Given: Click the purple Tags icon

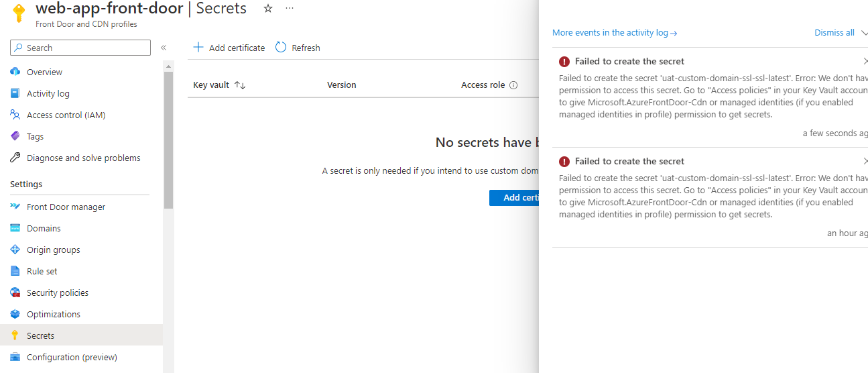Looking at the screenshot, I should [15, 136].
